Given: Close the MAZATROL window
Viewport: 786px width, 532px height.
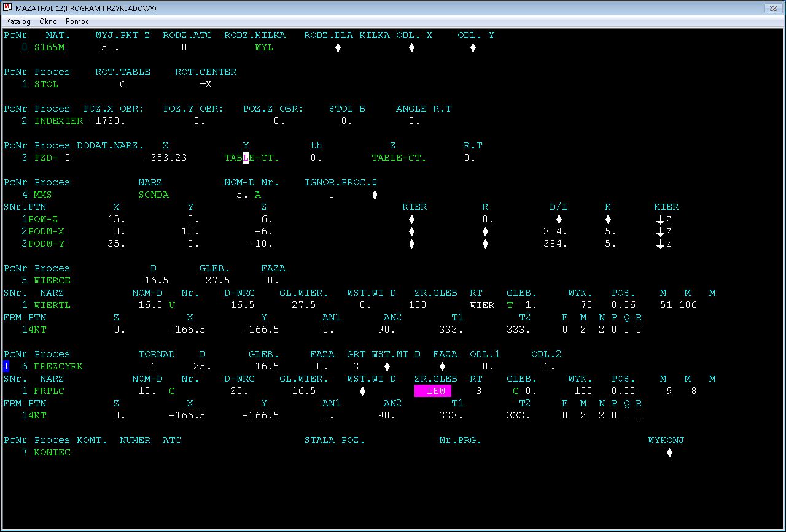Looking at the screenshot, I should pyautogui.click(x=772, y=8).
